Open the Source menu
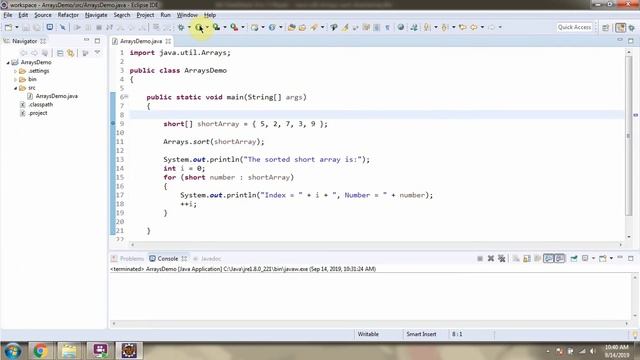The height and width of the screenshot is (360, 640). tap(43, 15)
